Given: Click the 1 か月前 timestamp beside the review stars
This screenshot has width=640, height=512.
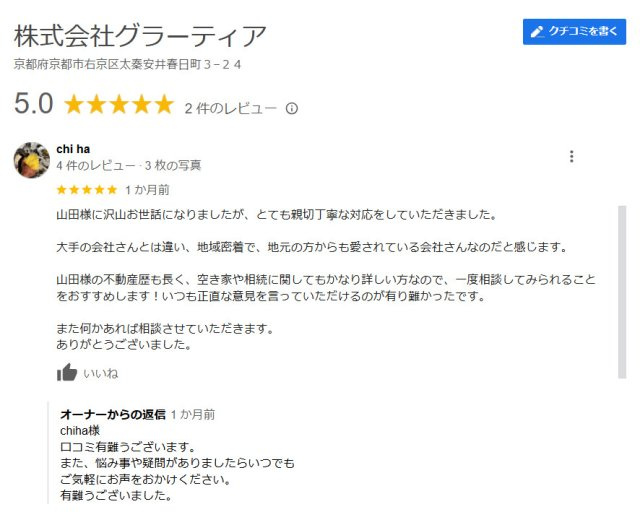Looking at the screenshot, I should [147, 189].
